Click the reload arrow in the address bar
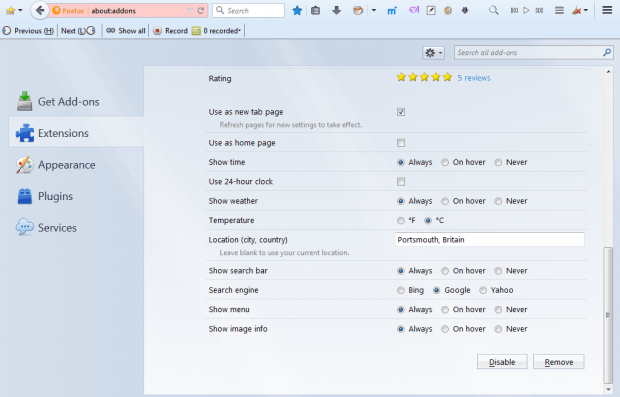Image resolution: width=620 pixels, height=397 pixels. click(x=201, y=11)
